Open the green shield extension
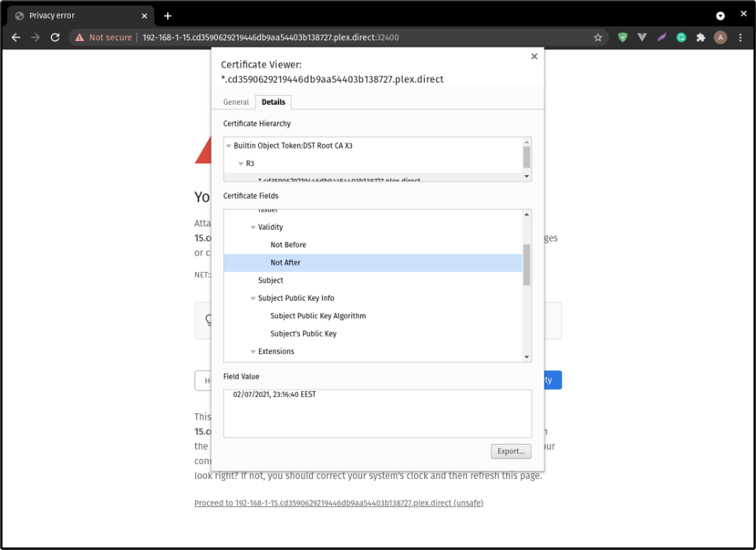The image size is (756, 550). coord(623,37)
